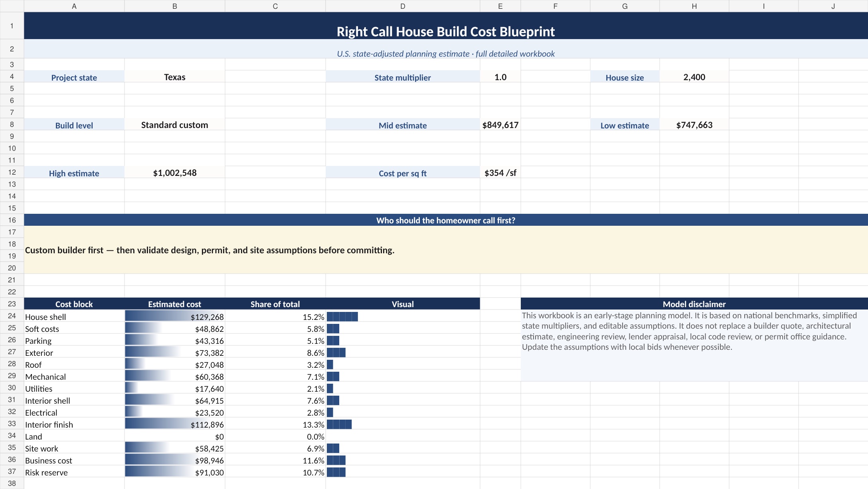
Task: Select the cost per sq ft $354 /sf cell
Action: (x=500, y=172)
